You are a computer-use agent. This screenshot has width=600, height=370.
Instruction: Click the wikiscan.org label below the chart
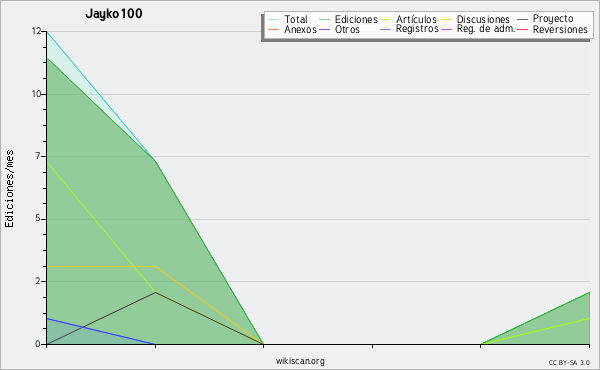(x=300, y=361)
